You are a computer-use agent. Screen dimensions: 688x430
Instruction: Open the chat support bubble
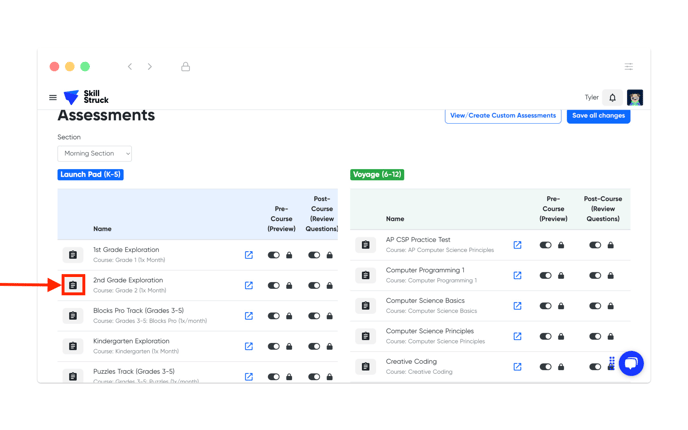click(631, 363)
